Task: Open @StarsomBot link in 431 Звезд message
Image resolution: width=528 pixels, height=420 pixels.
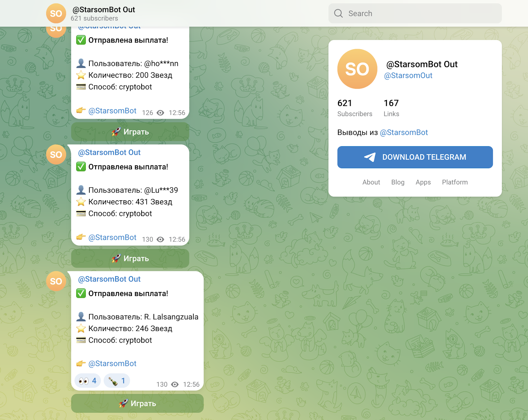Action: click(x=112, y=238)
